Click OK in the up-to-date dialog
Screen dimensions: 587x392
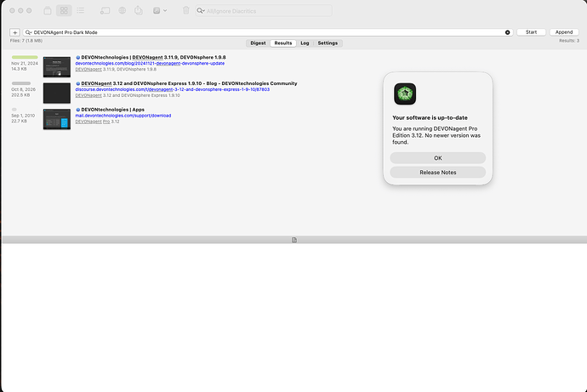click(437, 158)
